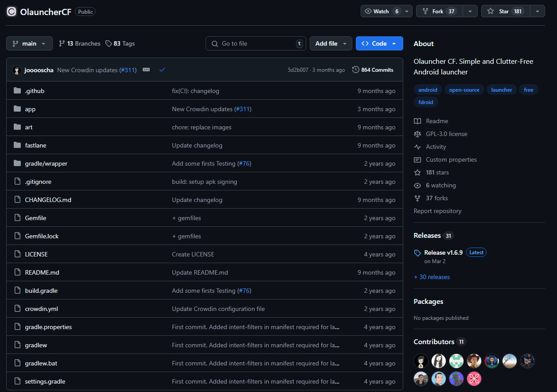
Task: Click Report repository
Action: (x=437, y=211)
